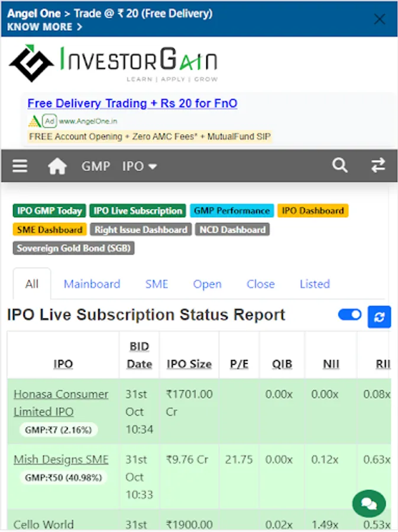
Task: Click Mish Designs NII 0.12x value
Action: 325,459
